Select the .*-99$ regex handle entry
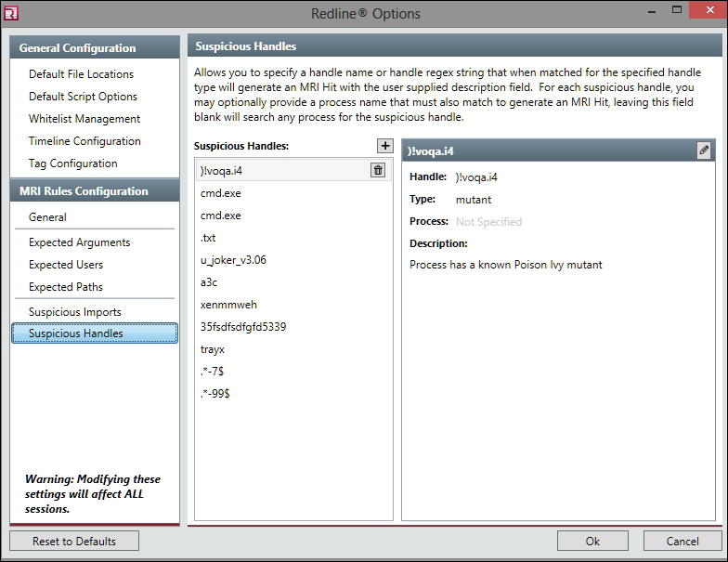This screenshot has height=562, width=728. [x=293, y=394]
